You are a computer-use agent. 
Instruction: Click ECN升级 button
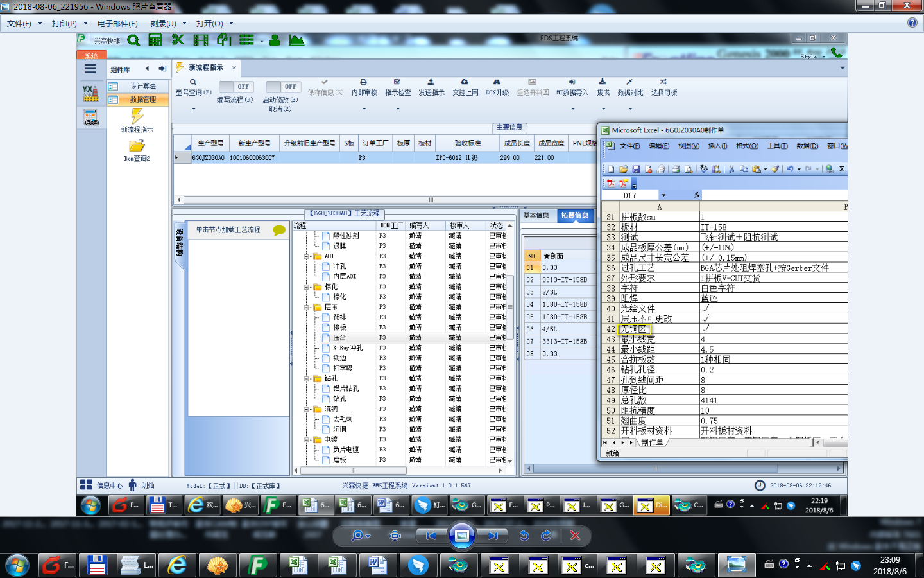[497, 87]
